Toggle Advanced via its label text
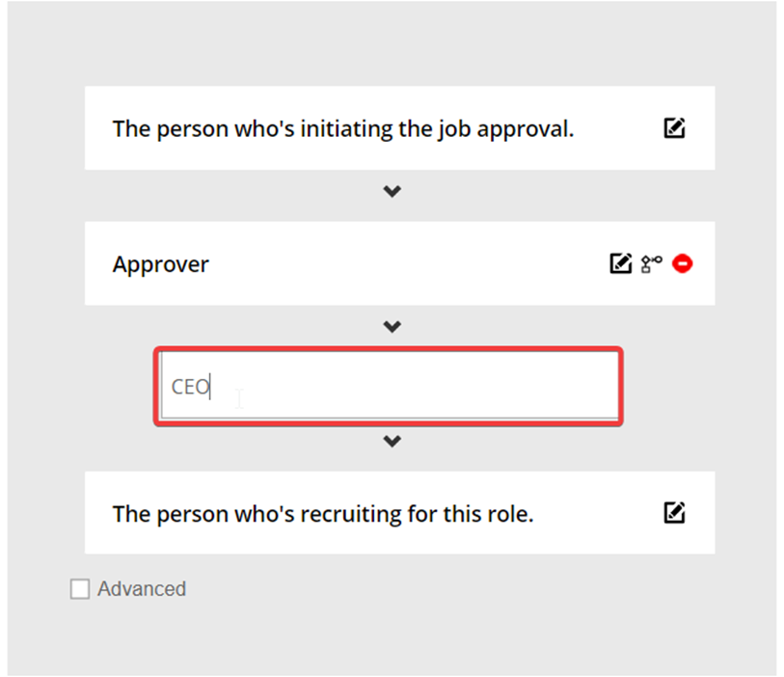This screenshot has width=784, height=677. point(142,588)
